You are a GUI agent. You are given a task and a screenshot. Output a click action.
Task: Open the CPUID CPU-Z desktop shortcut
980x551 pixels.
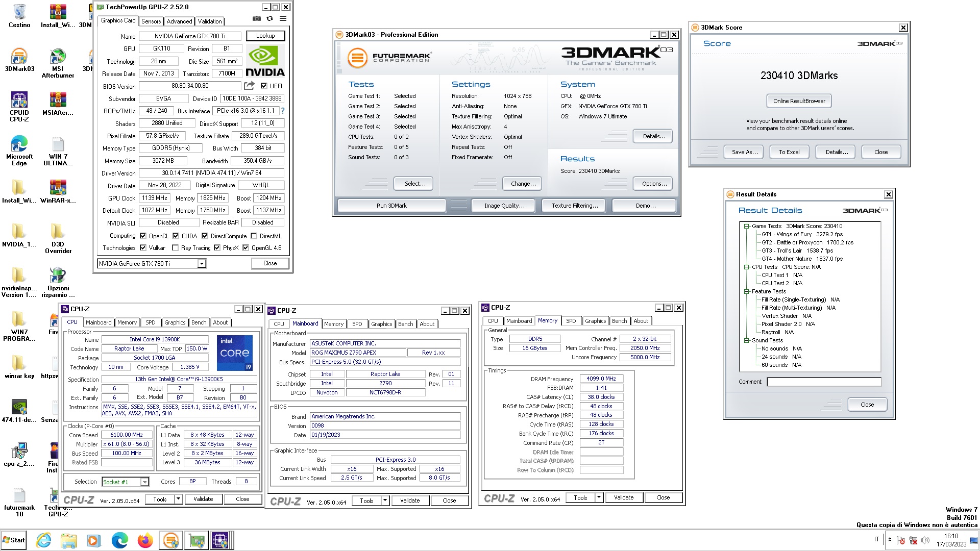click(19, 107)
